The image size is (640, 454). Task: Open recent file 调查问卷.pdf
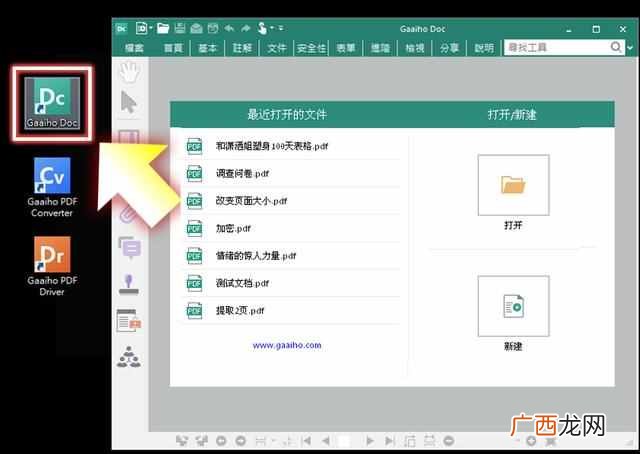tap(291, 174)
